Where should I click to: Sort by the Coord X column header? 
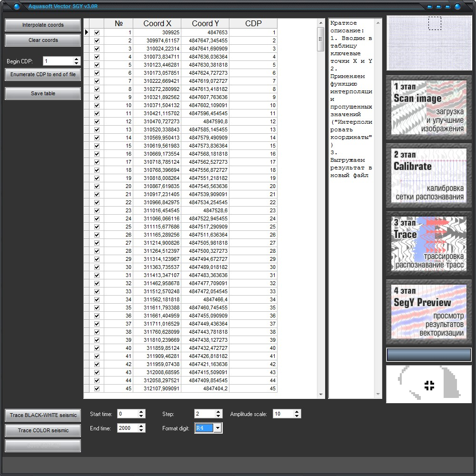click(157, 24)
